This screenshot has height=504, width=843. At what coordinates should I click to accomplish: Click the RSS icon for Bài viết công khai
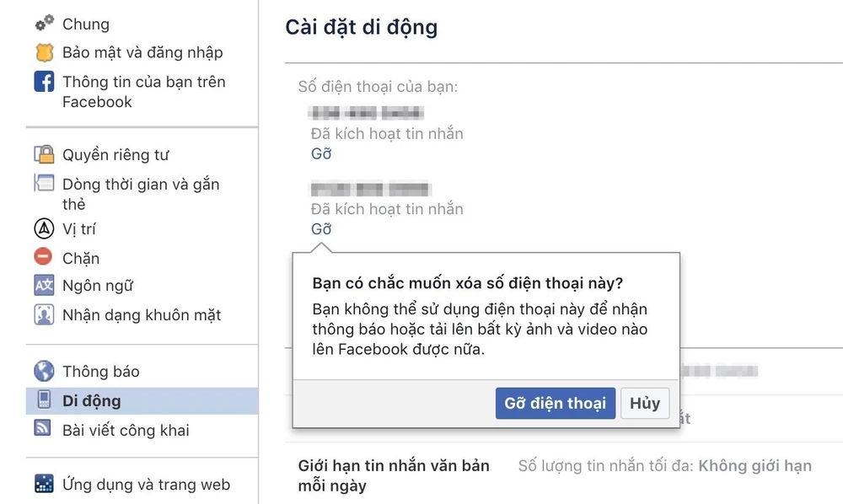coord(44,429)
